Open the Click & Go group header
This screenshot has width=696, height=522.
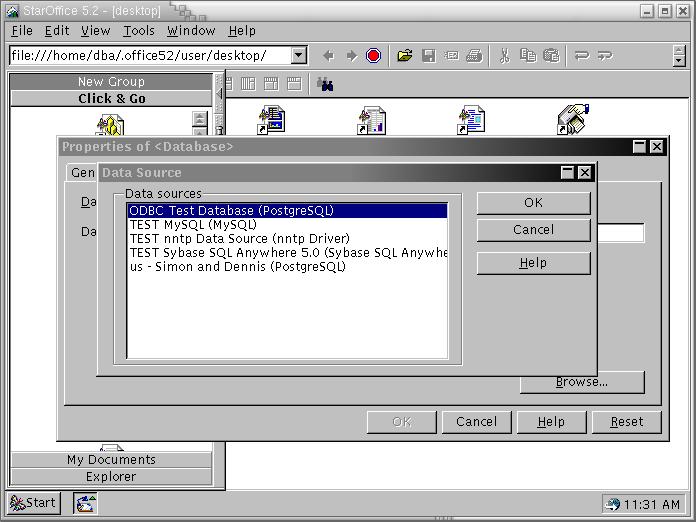point(111,99)
